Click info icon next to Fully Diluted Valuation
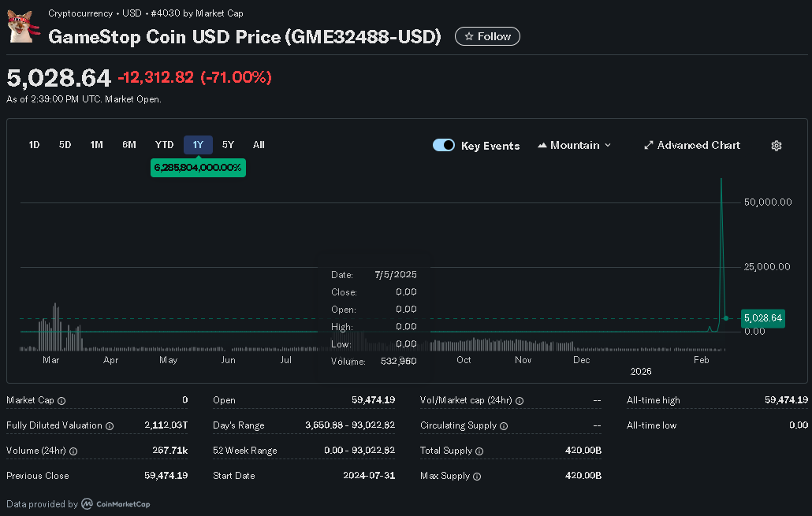 (110, 426)
